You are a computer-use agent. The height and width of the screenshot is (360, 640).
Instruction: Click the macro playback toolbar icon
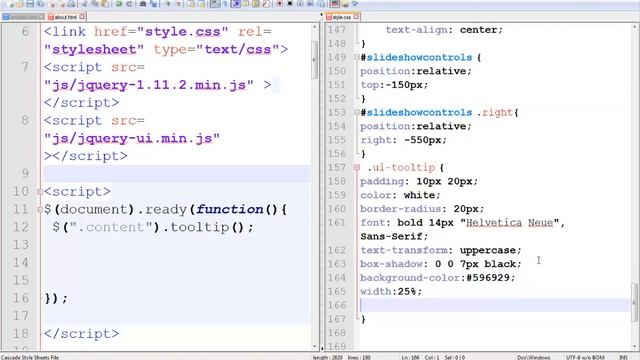(x=300, y=4)
